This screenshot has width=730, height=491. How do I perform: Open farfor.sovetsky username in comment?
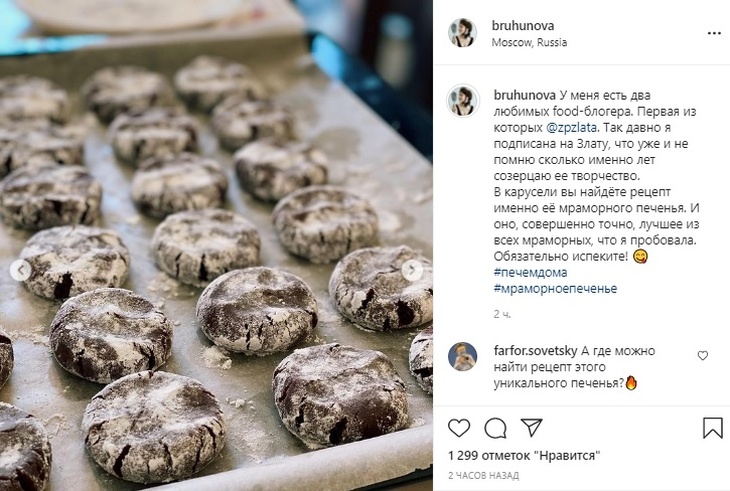(x=535, y=351)
